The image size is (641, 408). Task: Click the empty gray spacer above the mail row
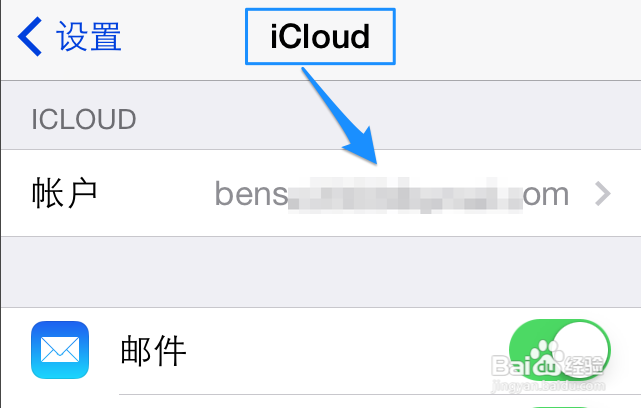pyautogui.click(x=320, y=272)
